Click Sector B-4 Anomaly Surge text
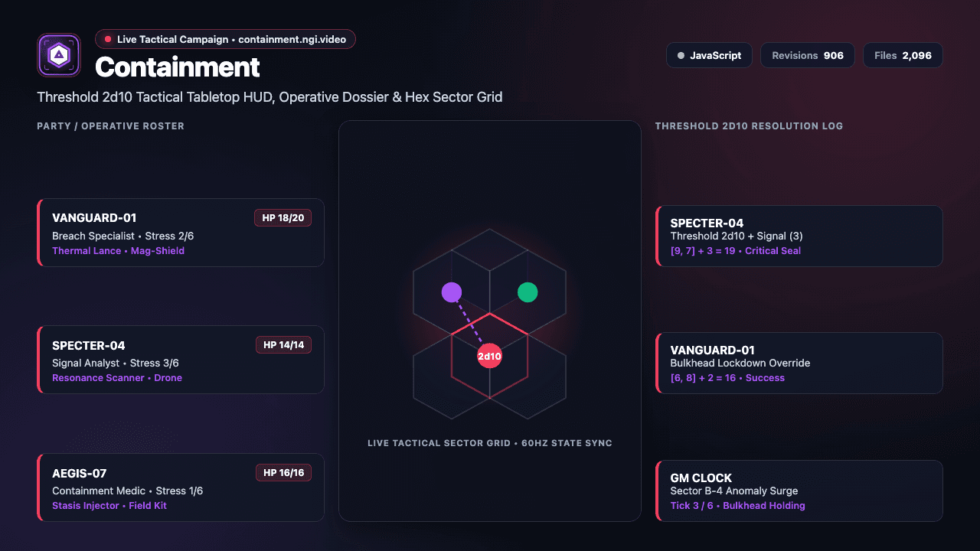This screenshot has height=551, width=980. (x=734, y=491)
